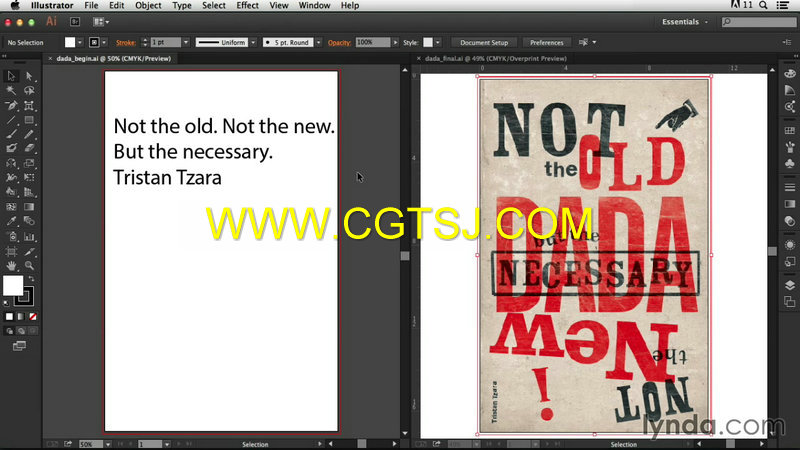800x450 pixels.
Task: Open the graphic Style dropdown
Action: click(438, 42)
